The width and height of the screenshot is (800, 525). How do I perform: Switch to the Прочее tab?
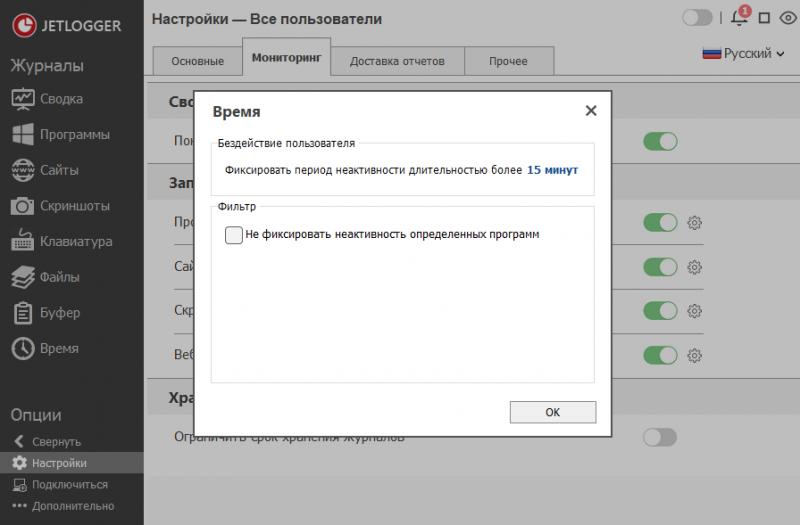(x=509, y=61)
